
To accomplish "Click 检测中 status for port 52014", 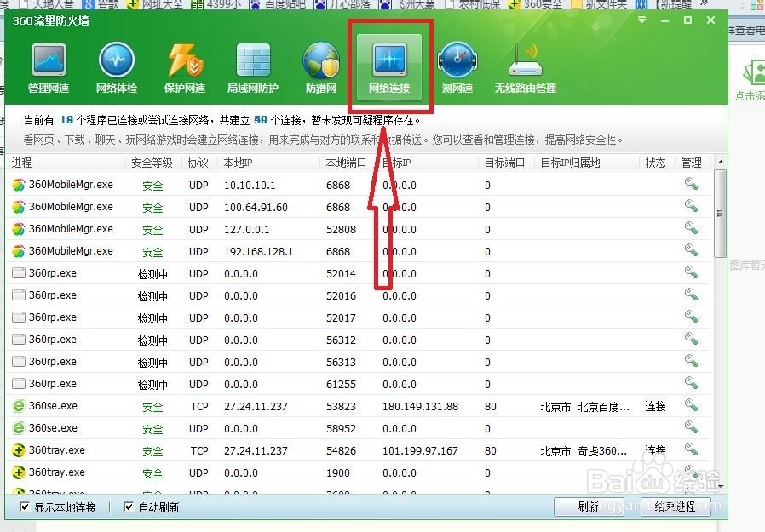I will pyautogui.click(x=152, y=274).
